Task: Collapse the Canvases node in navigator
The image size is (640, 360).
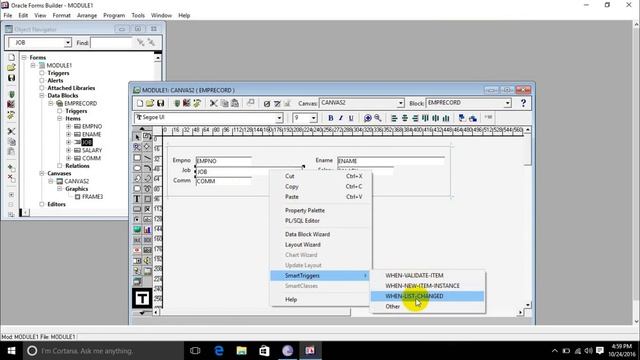Action: 42,173
